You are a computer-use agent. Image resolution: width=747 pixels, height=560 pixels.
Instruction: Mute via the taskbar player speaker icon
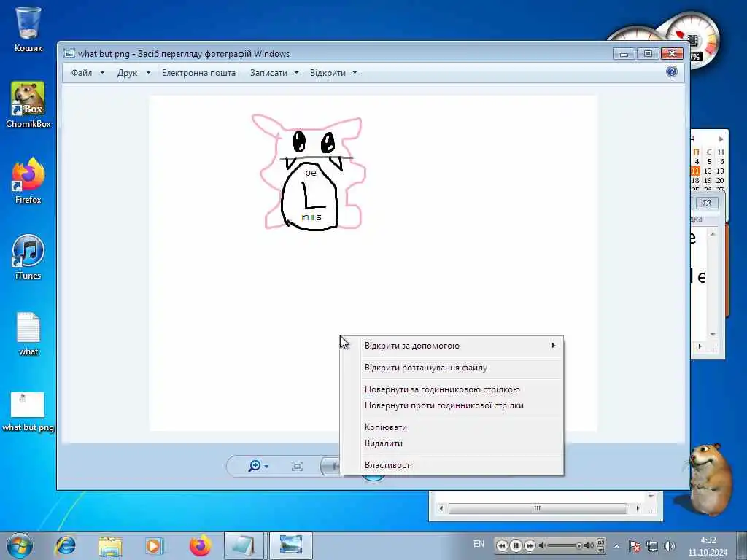542,545
